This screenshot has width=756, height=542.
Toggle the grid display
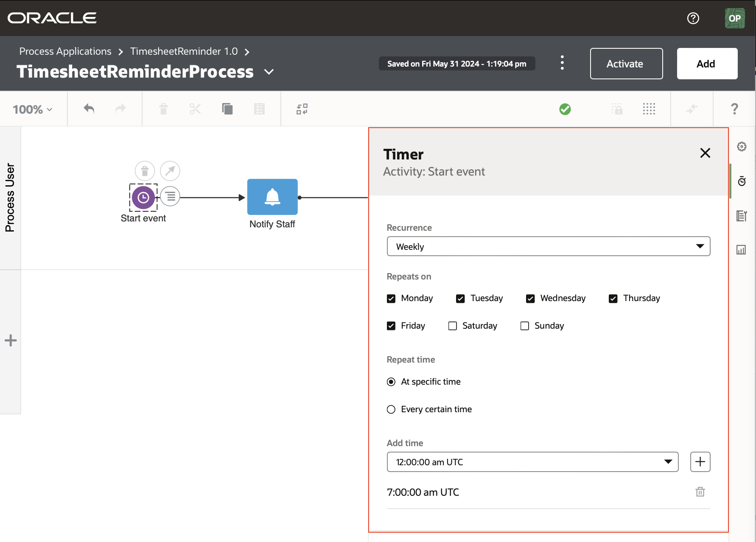coord(649,109)
